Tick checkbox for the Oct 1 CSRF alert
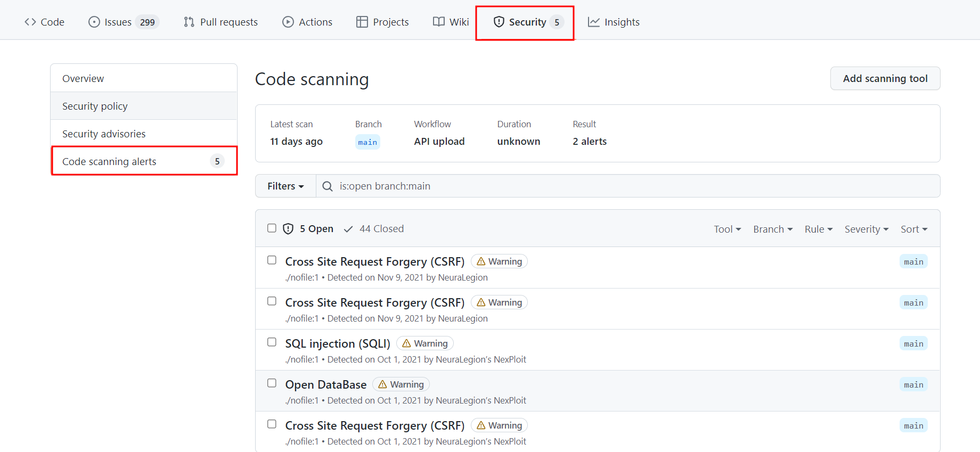 [272, 424]
